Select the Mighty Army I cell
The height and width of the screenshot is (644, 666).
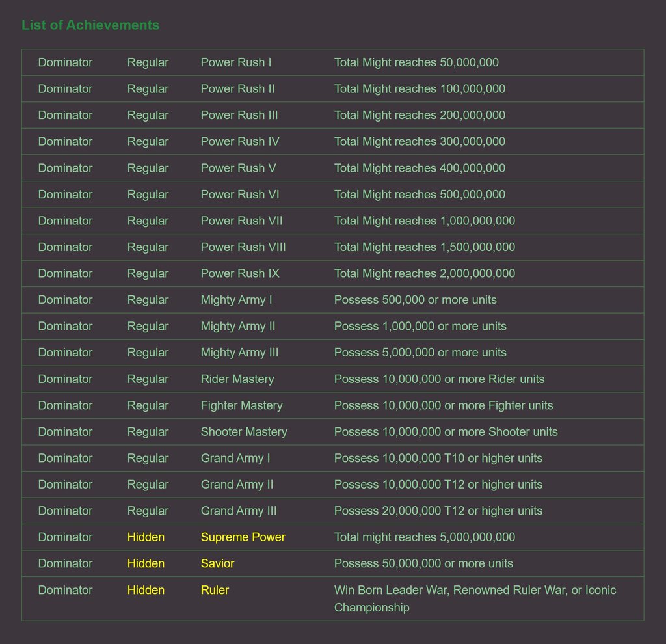(x=236, y=300)
